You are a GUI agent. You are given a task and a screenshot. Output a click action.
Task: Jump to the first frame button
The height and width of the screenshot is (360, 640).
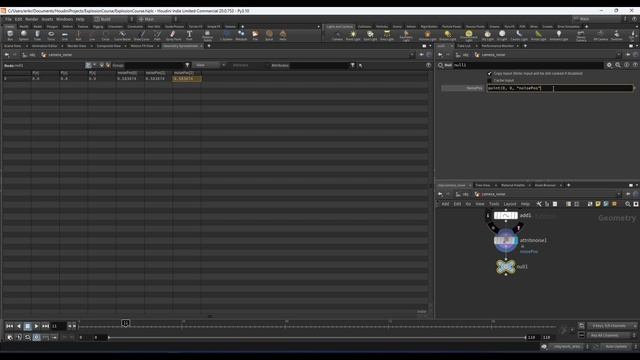pyautogui.click(x=9, y=326)
